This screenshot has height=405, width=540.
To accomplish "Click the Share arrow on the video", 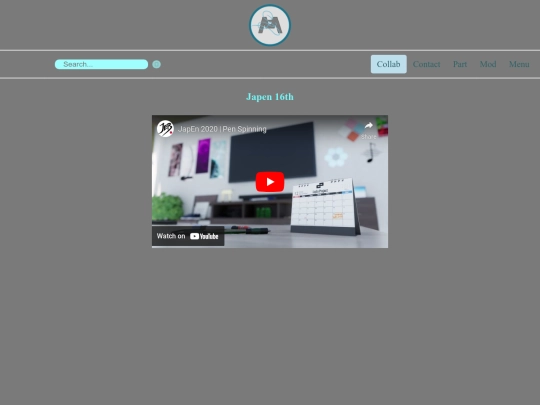I will tap(368, 130).
